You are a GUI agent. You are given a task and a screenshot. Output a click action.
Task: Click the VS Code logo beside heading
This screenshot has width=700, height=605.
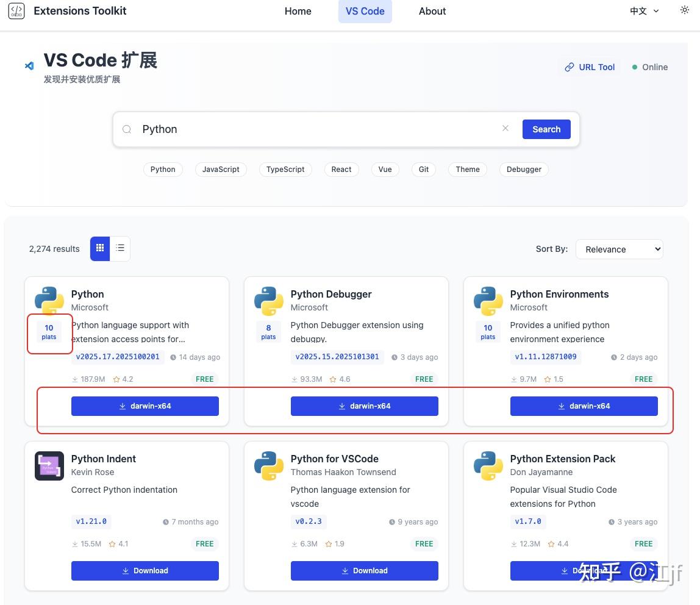[29, 66]
